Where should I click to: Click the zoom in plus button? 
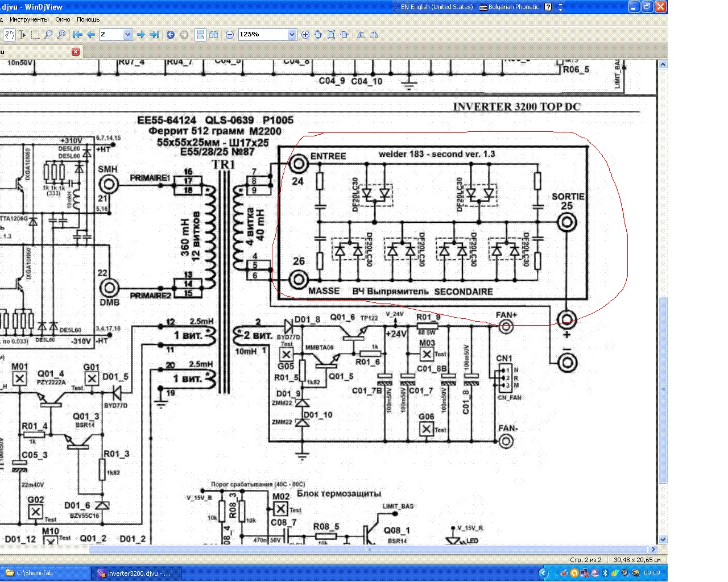point(305,35)
